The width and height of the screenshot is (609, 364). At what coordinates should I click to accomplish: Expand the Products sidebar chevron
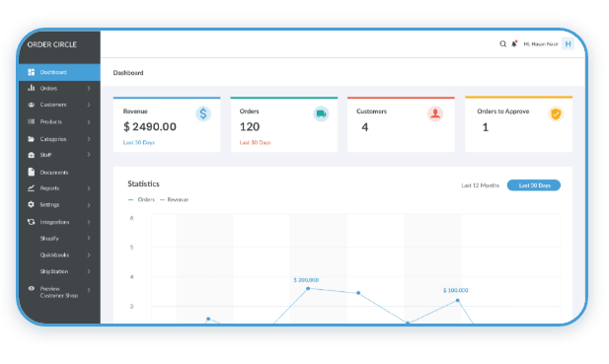(x=89, y=122)
